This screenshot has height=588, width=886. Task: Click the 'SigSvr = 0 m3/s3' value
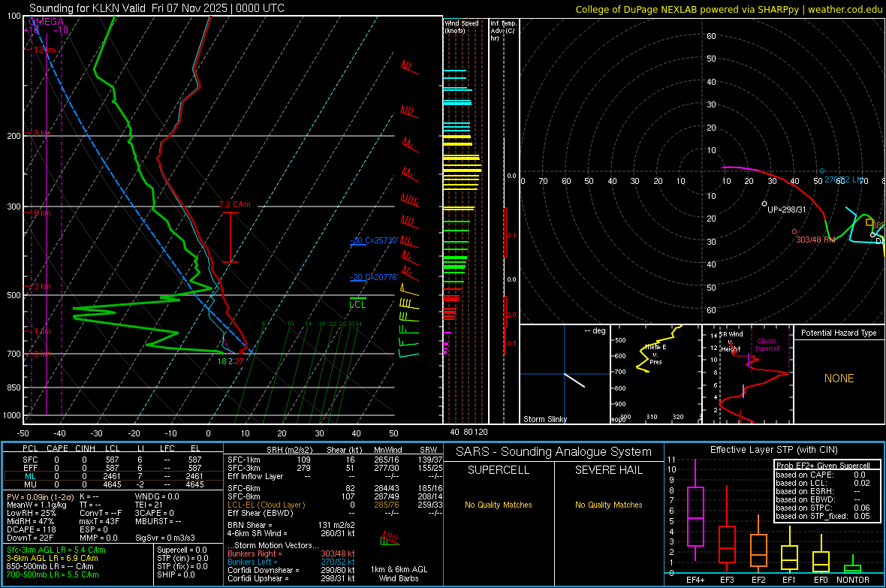(165, 538)
